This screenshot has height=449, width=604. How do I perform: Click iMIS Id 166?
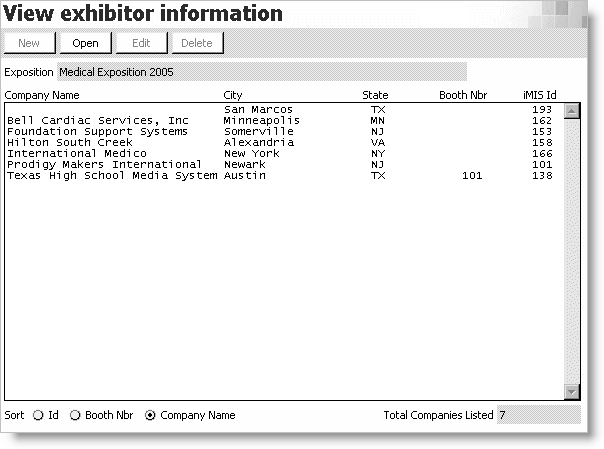(x=542, y=153)
